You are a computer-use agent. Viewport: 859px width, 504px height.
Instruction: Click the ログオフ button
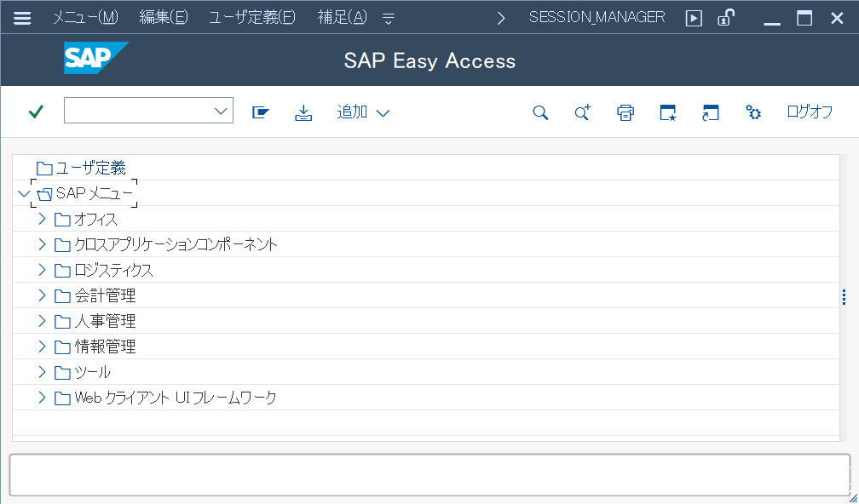[808, 112]
